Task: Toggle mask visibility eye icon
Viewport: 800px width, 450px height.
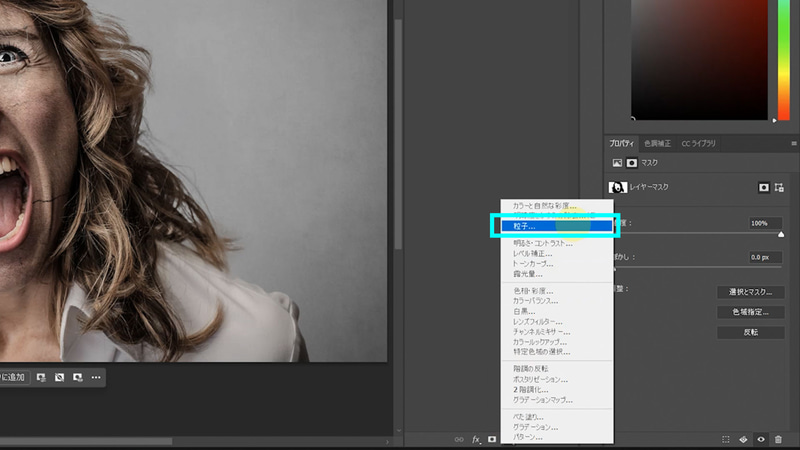Action: click(761, 439)
